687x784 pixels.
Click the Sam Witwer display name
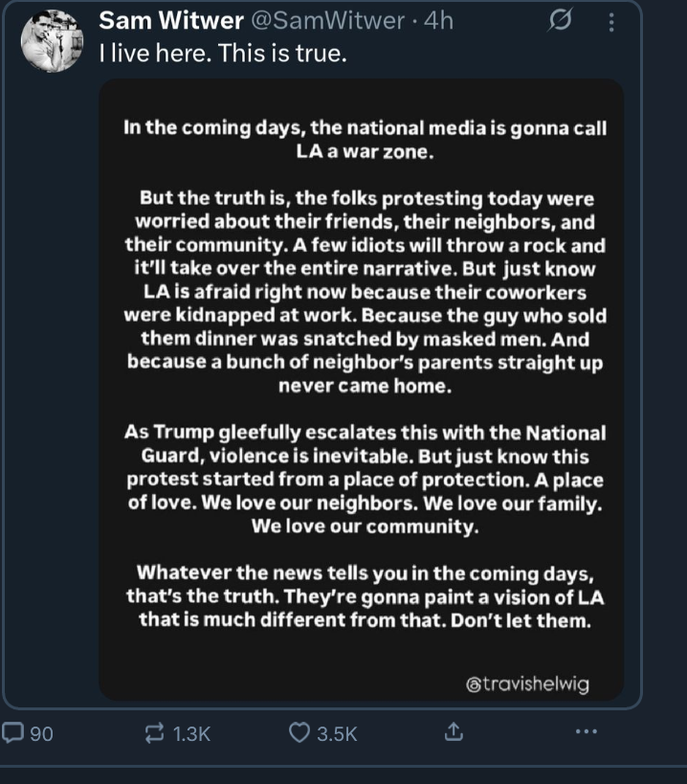[x=171, y=20]
